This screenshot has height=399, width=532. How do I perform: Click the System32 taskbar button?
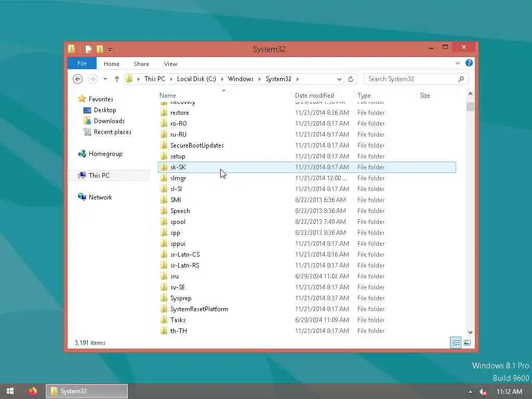[87, 391]
